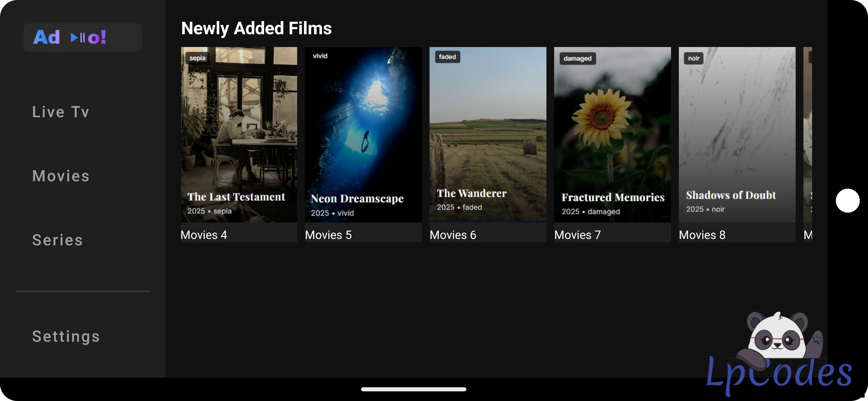Select the Fractured Memories sunflower poster

click(x=612, y=134)
